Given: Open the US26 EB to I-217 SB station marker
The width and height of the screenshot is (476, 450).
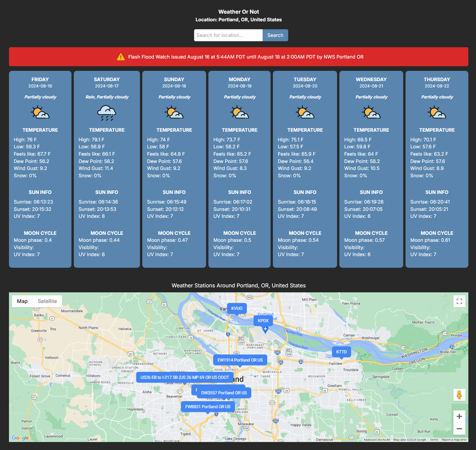Looking at the screenshot, I should [185, 377].
